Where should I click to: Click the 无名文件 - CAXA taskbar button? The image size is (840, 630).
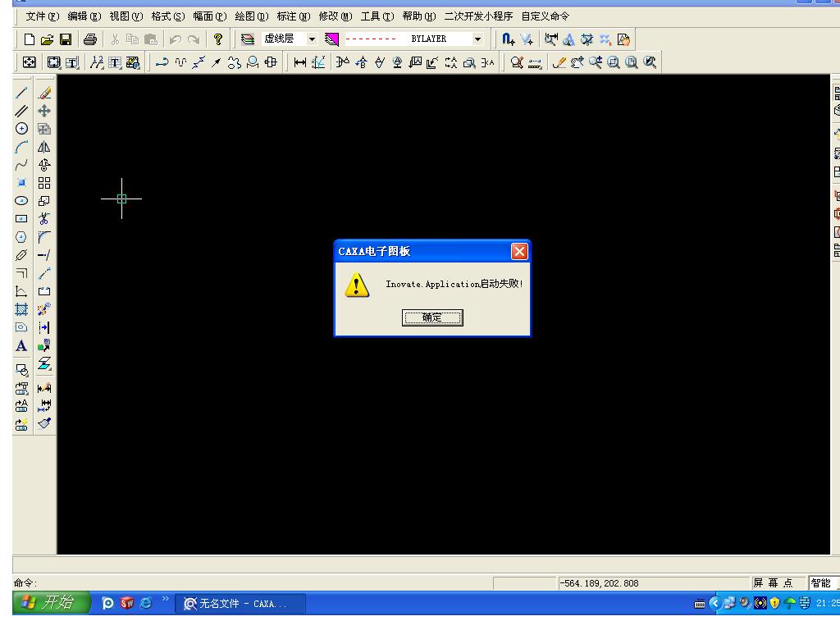[241, 604]
